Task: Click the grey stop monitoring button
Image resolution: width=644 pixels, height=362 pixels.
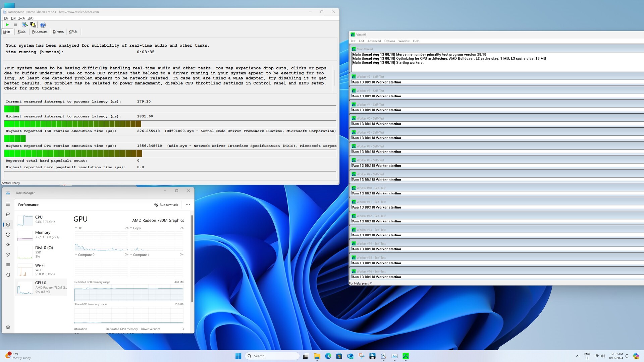Action: [x=15, y=25]
